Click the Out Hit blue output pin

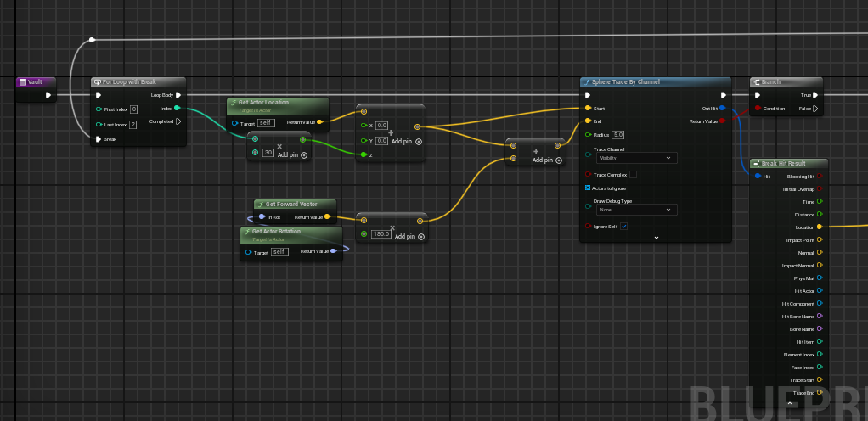[x=722, y=108]
